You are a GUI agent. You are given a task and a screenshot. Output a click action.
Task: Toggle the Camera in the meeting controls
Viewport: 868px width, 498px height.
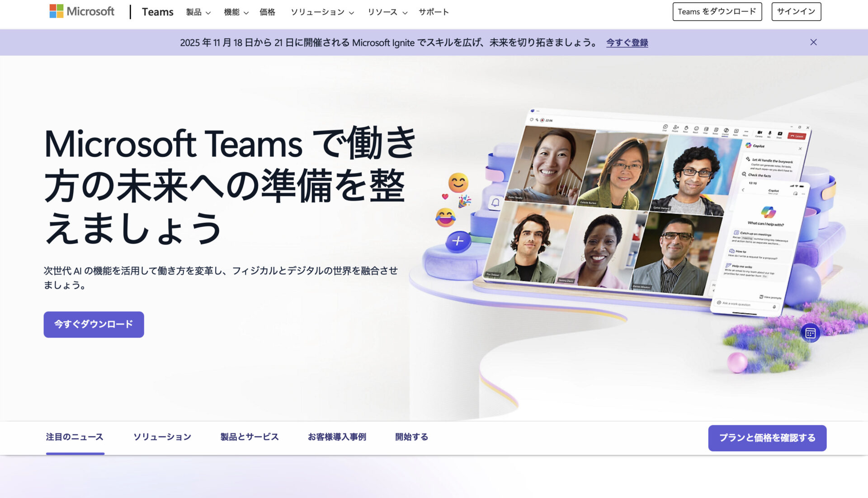[760, 132]
